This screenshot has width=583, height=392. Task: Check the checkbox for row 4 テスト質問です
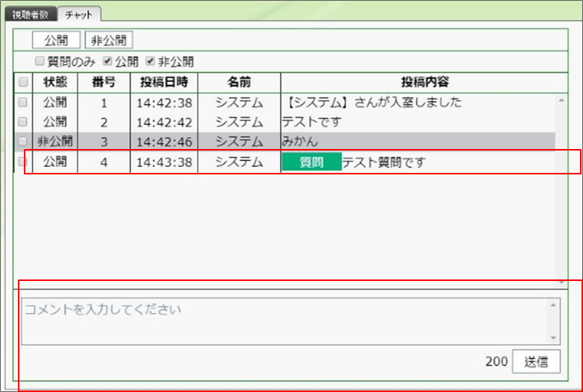pos(23,161)
